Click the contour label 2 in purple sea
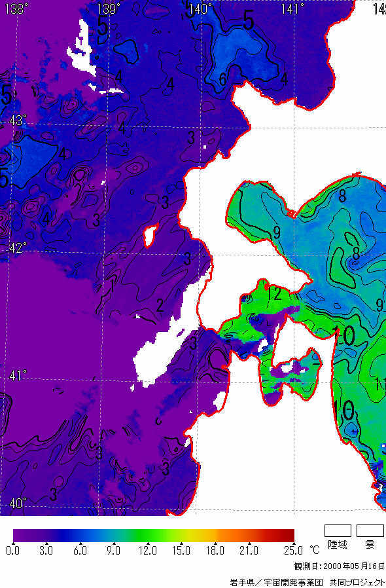The width and height of the screenshot is (386, 588). (x=160, y=305)
